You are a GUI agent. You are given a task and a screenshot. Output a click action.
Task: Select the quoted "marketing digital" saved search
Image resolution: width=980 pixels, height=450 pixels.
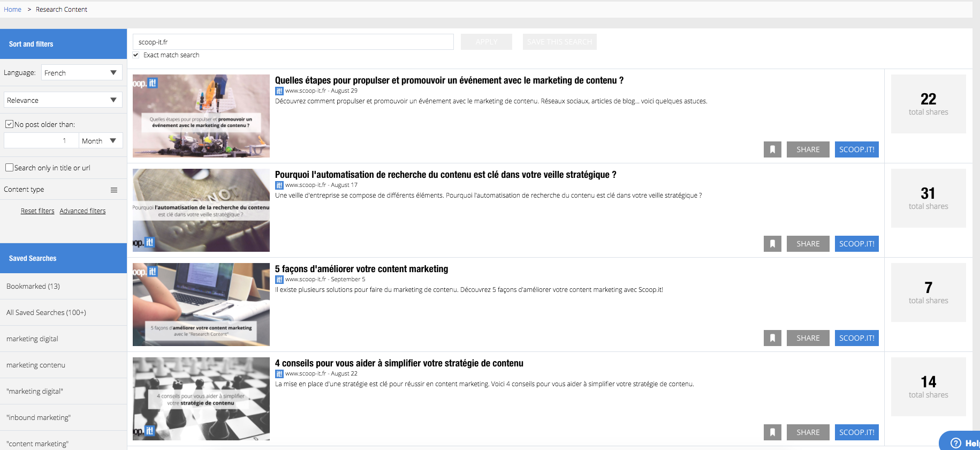63,391
